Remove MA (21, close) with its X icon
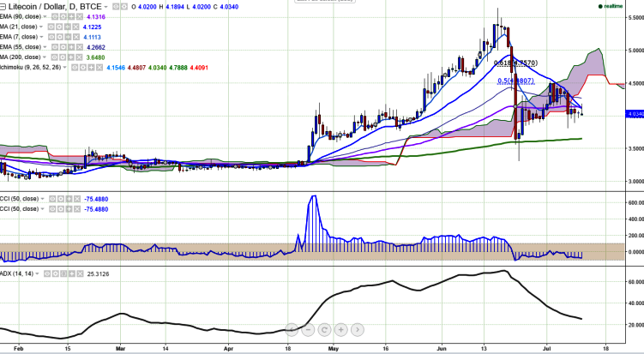644x354 pixels. pyautogui.click(x=75, y=27)
